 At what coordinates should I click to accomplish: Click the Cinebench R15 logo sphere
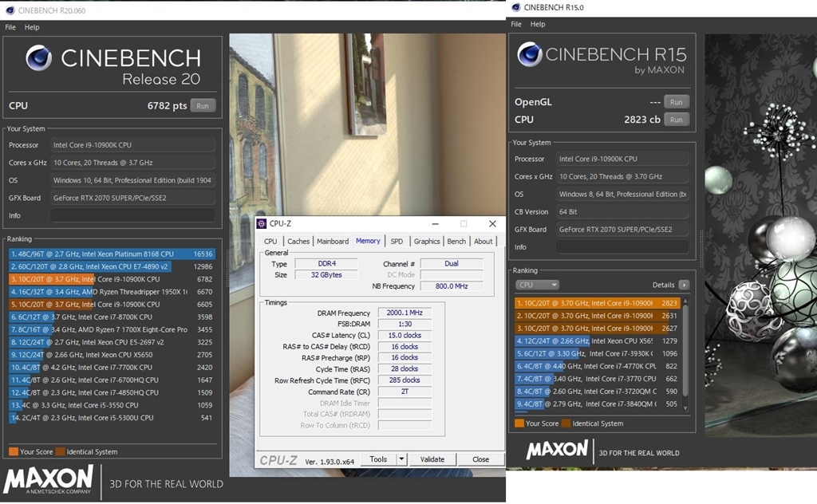click(530, 54)
